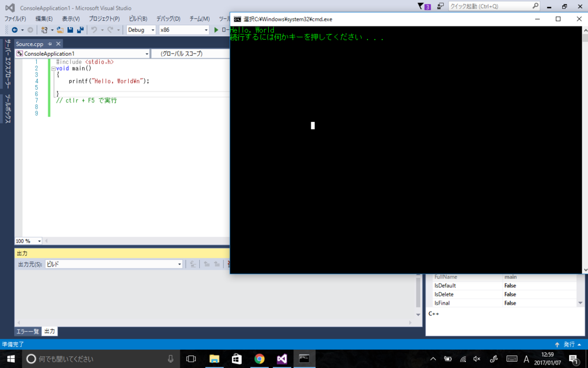The height and width of the screenshot is (368, 588).
Task: Click the battery tray icon
Action: click(448, 359)
